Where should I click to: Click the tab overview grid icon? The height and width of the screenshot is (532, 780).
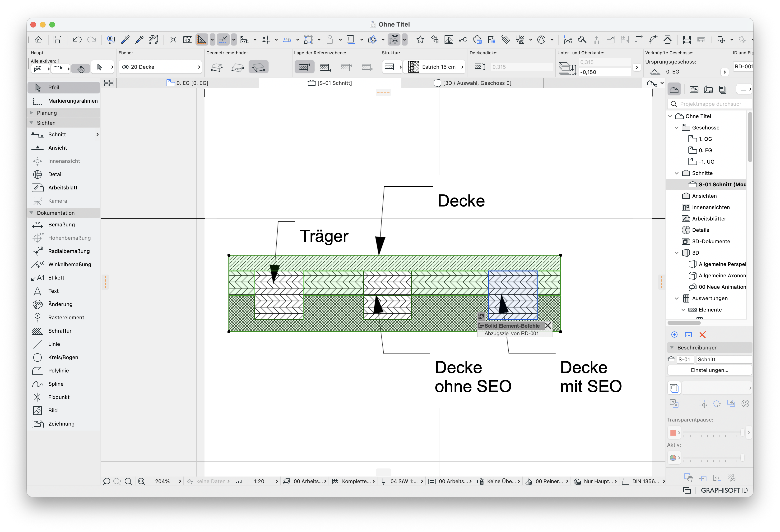109,83
